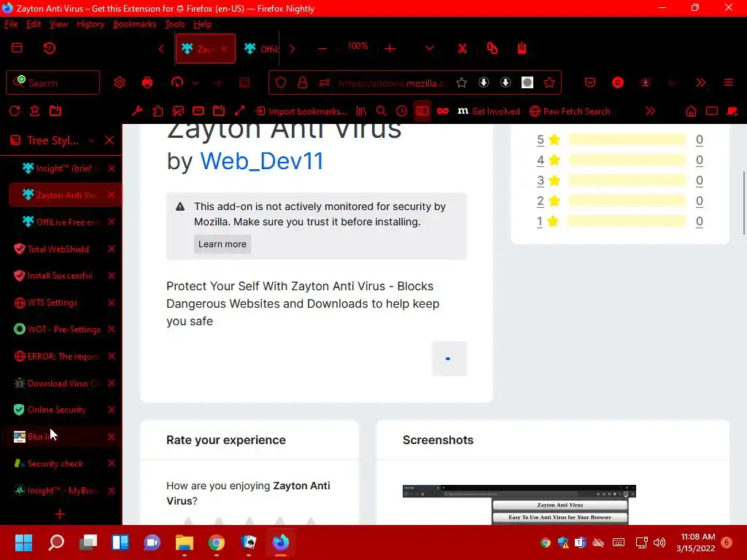This screenshot has width=747, height=560.
Task: Click the Pocket save icon
Action: point(589,83)
